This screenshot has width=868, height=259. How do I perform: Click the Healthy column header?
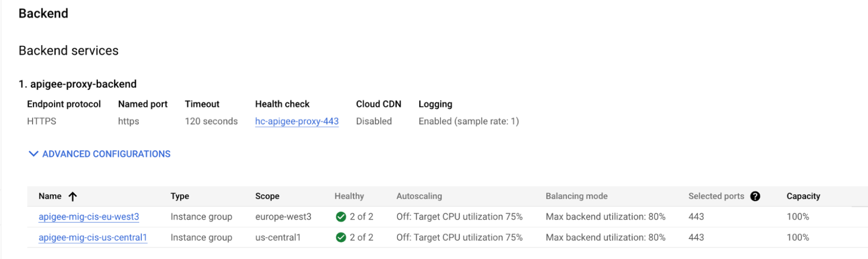point(349,196)
